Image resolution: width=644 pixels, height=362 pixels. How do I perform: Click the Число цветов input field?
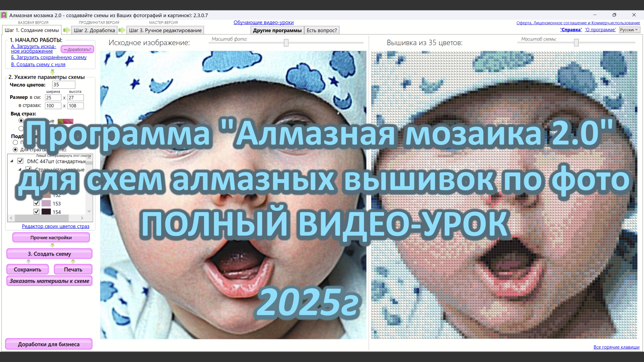point(63,85)
